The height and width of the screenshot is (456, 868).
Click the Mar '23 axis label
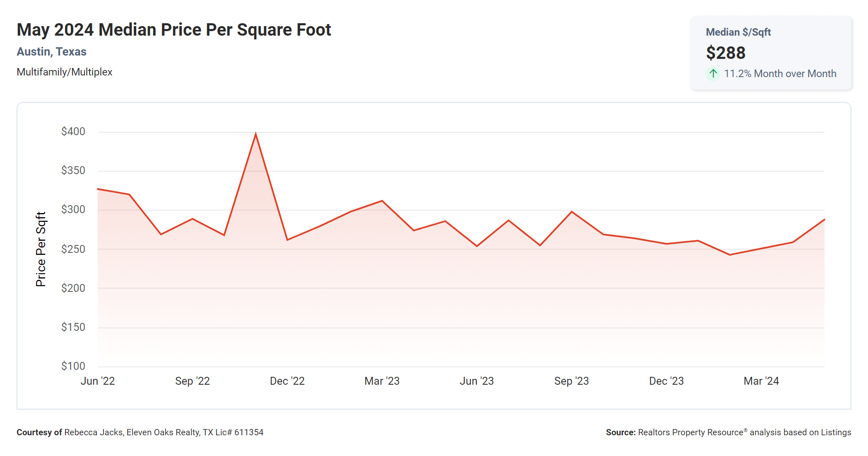point(382,381)
